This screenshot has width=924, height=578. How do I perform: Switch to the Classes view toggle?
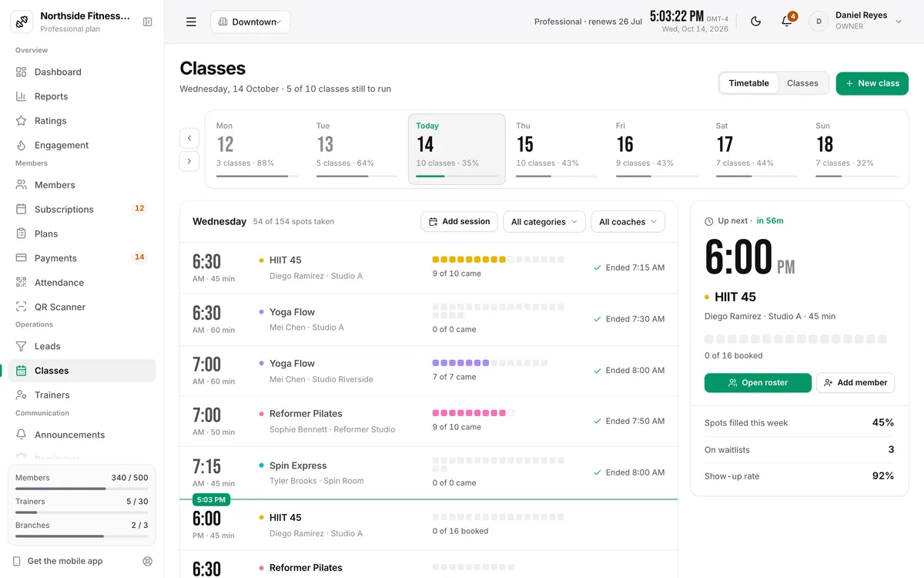(x=802, y=83)
